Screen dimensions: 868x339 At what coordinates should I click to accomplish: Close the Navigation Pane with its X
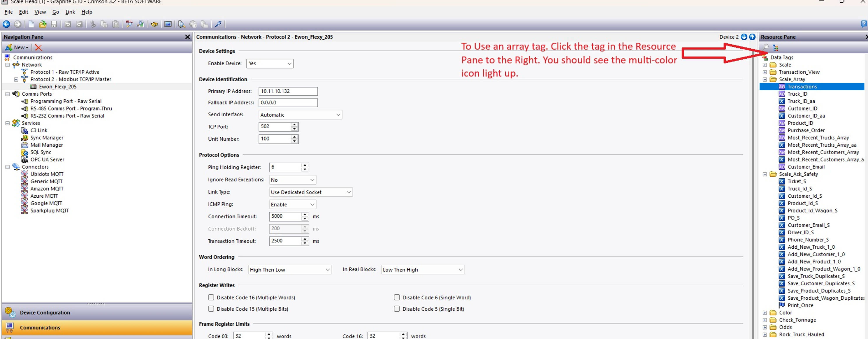coord(188,37)
